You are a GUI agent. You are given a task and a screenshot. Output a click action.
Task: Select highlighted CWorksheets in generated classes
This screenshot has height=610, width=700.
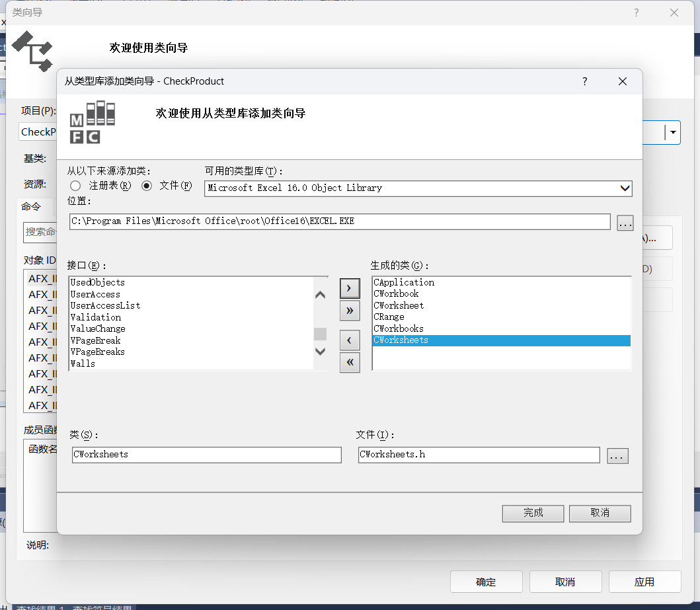[x=501, y=340]
